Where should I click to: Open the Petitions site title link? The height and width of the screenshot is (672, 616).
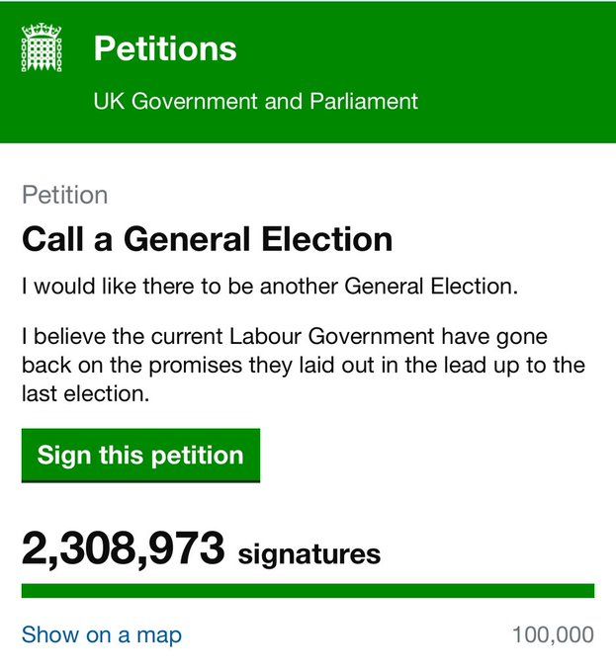[165, 48]
